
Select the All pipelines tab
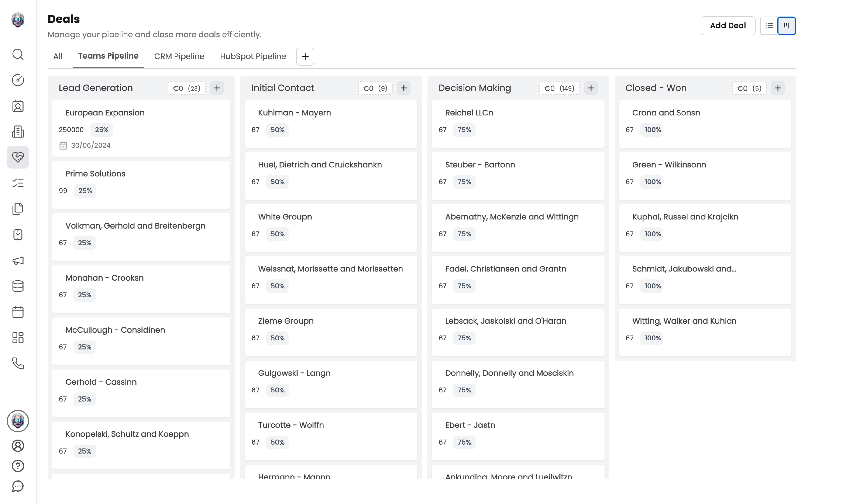[x=58, y=56]
